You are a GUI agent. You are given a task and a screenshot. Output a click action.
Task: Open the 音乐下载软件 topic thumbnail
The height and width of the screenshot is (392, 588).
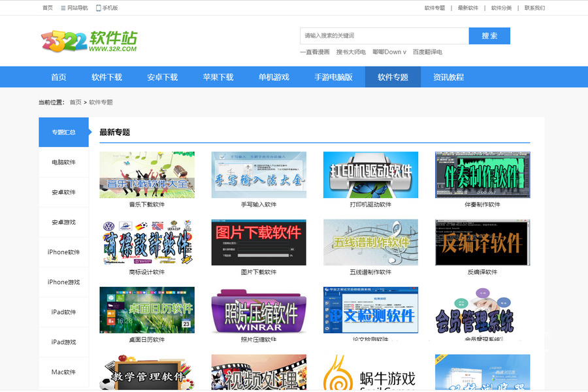pos(146,174)
